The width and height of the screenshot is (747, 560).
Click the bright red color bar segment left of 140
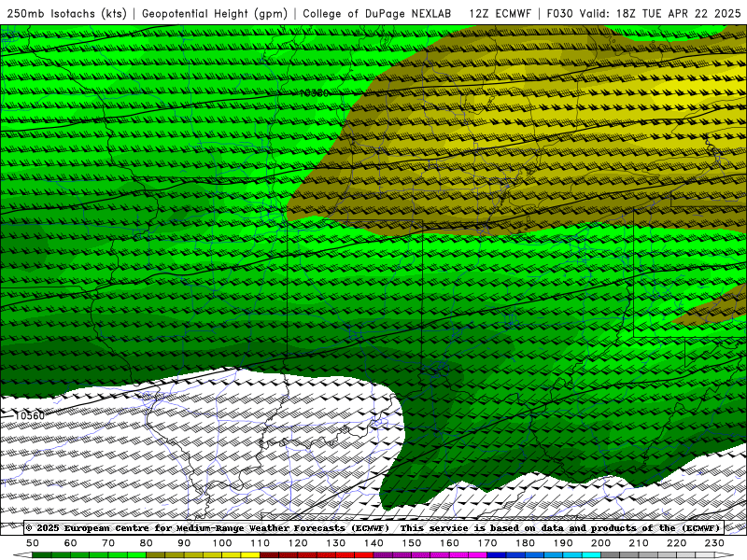pyautogui.click(x=364, y=555)
